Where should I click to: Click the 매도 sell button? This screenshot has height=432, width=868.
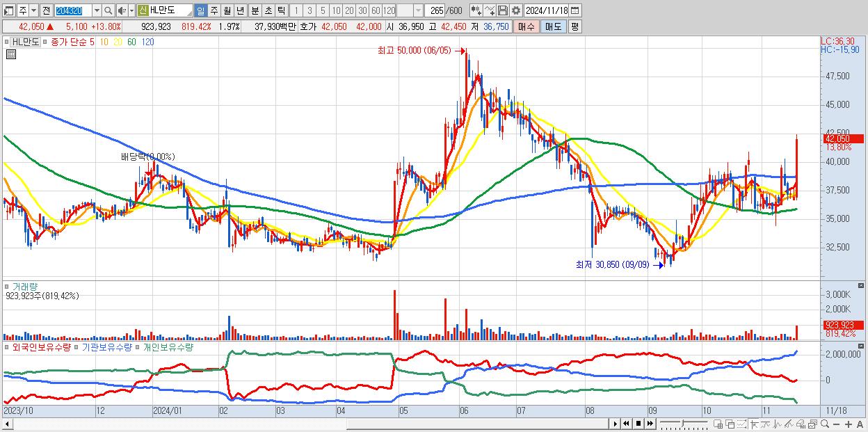tap(553, 26)
